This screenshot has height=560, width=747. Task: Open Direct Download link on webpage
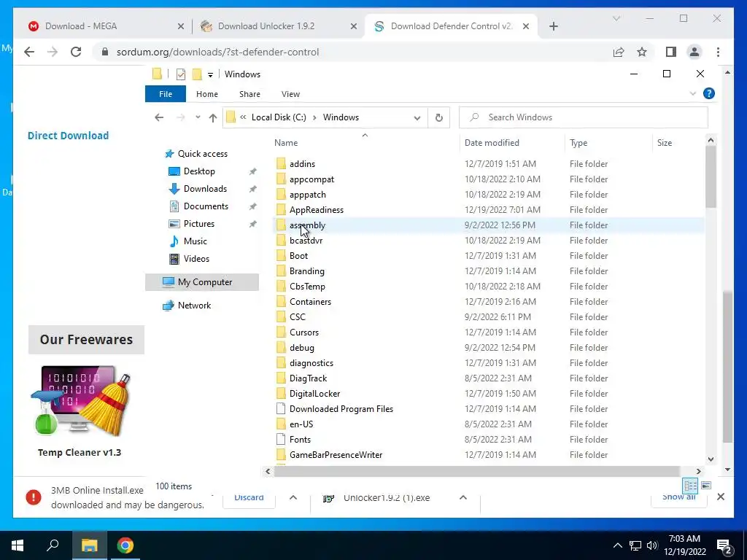tap(68, 136)
